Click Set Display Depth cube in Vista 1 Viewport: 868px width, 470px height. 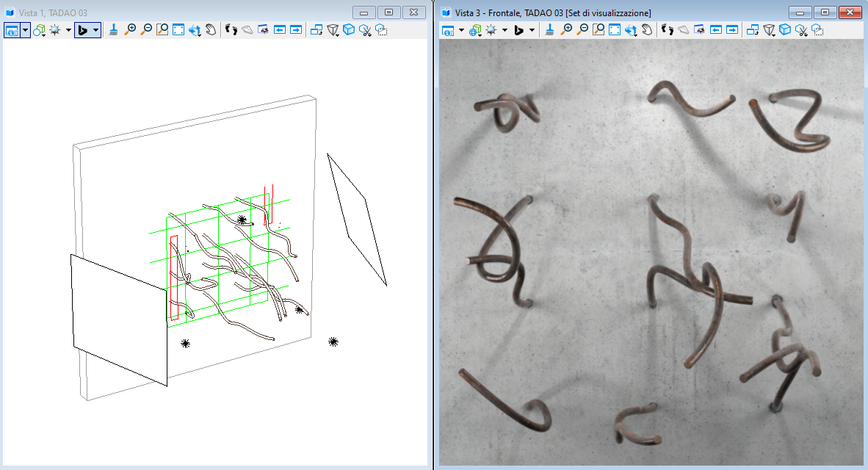(349, 30)
